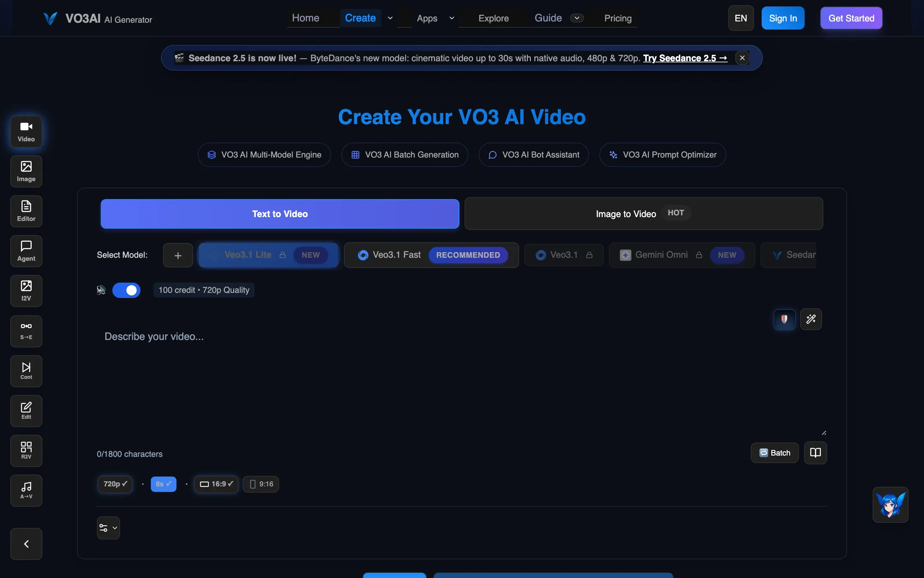Expand the Guide menu chevron

tap(577, 18)
